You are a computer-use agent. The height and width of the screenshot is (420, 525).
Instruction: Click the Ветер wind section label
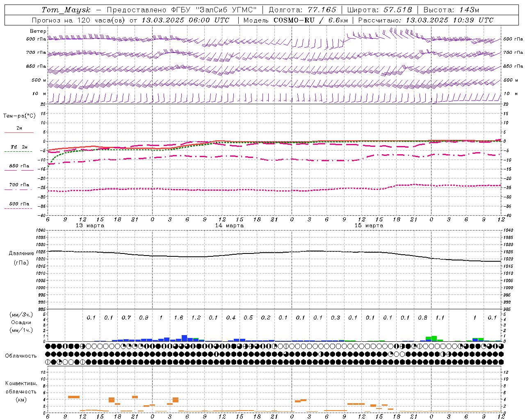click(38, 31)
